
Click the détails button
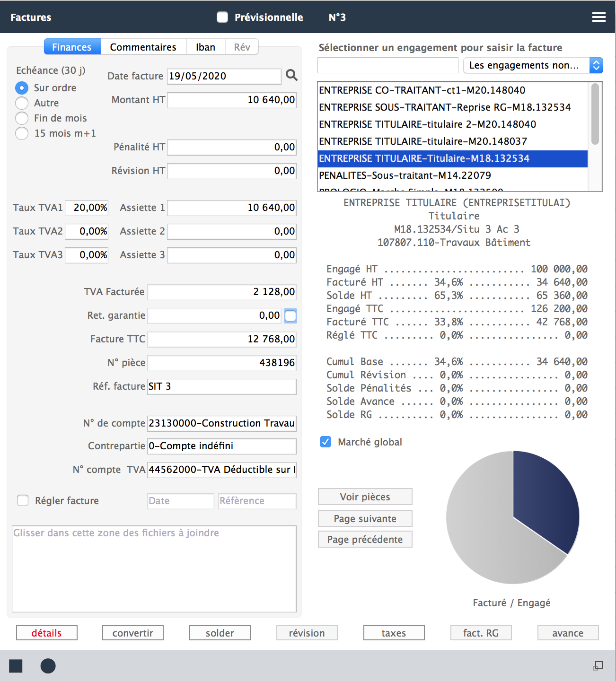(x=47, y=633)
